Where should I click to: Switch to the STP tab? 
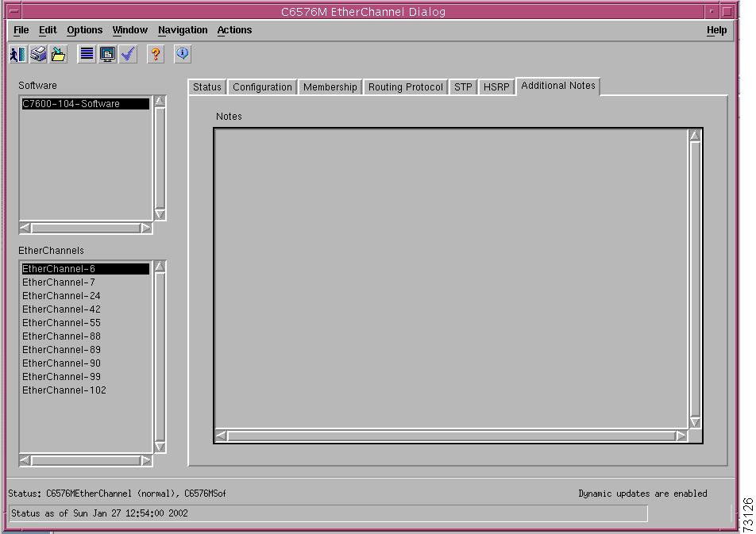[x=463, y=87]
